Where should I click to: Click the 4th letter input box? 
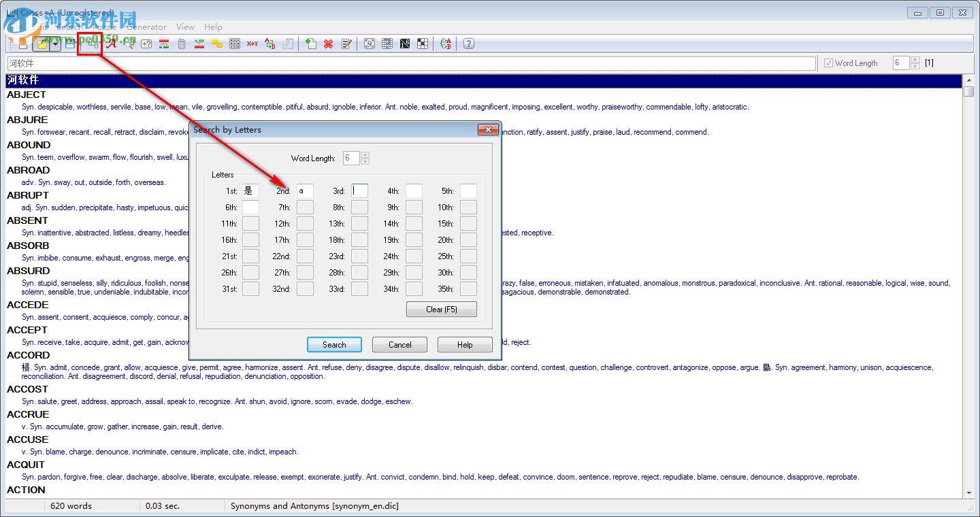pyautogui.click(x=414, y=191)
